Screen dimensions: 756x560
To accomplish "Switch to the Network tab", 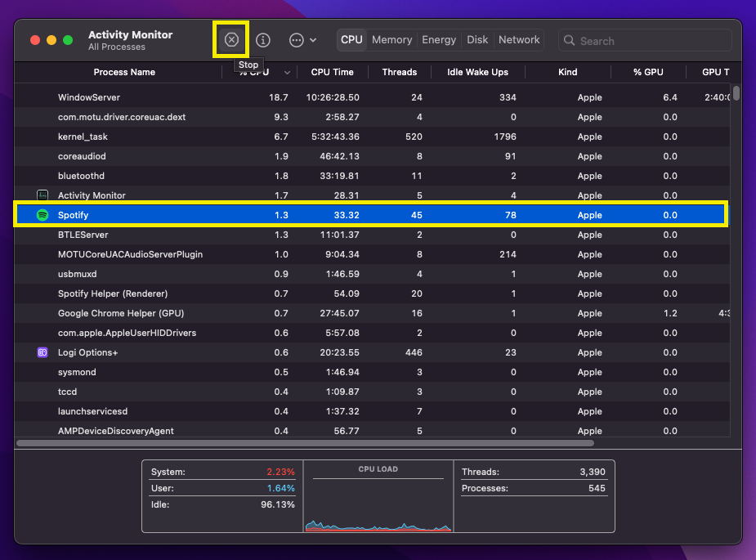I will click(519, 39).
